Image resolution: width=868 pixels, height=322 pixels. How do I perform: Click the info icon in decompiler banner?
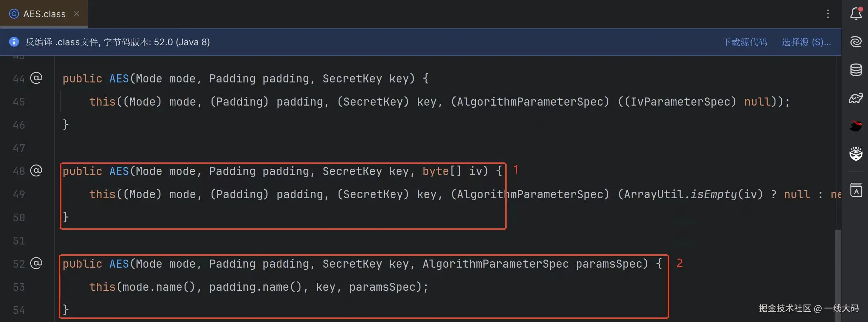(14, 42)
